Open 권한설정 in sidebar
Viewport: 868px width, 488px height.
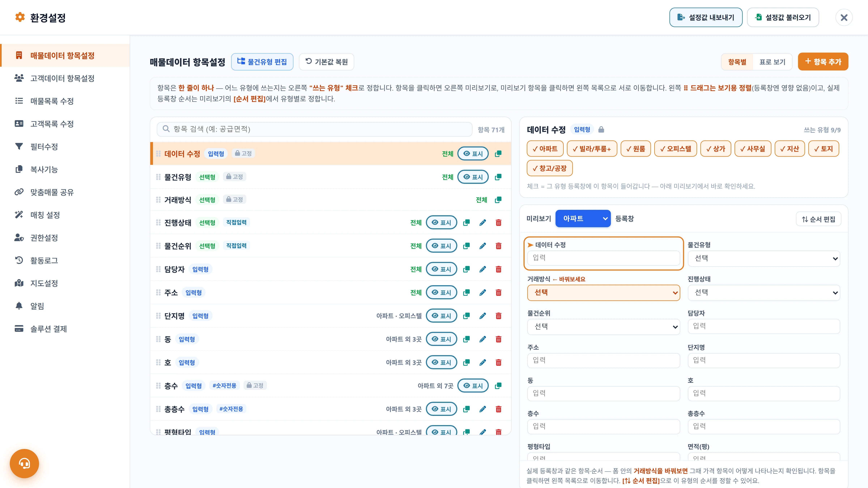(65, 238)
